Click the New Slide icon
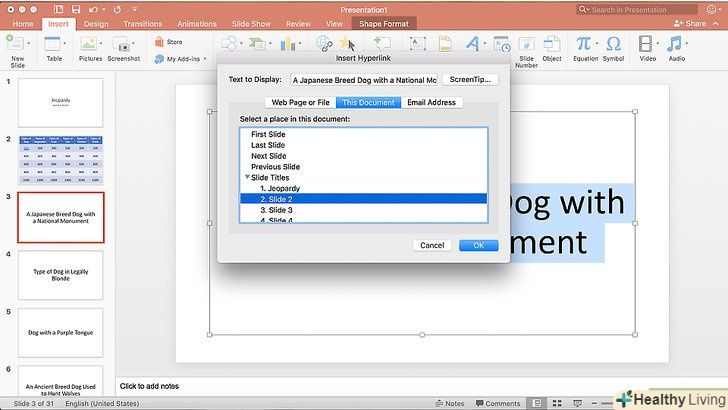 click(x=15, y=44)
